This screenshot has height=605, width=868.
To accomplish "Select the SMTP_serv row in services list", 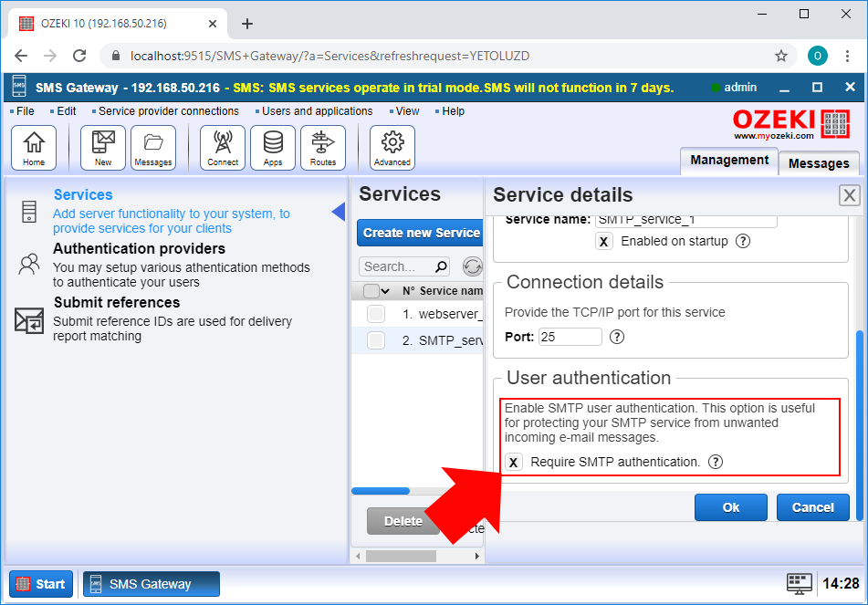I will pos(417,339).
